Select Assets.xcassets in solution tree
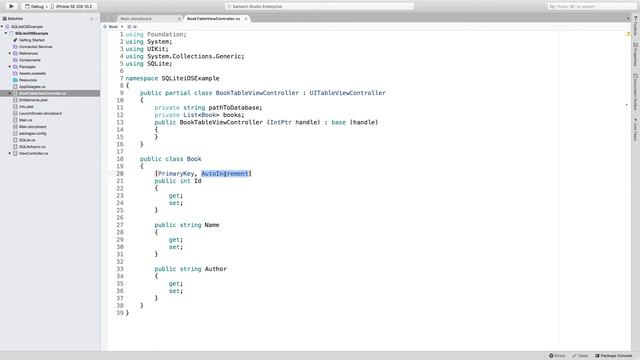640x360 pixels. coord(32,73)
